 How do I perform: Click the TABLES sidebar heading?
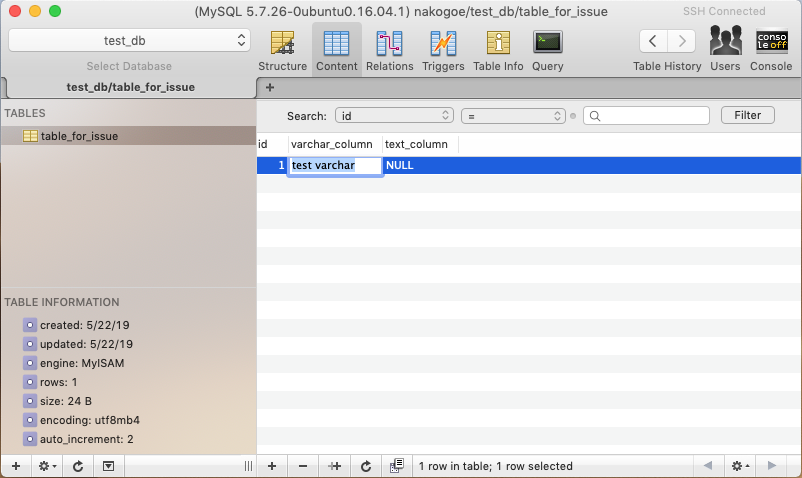pos(25,113)
